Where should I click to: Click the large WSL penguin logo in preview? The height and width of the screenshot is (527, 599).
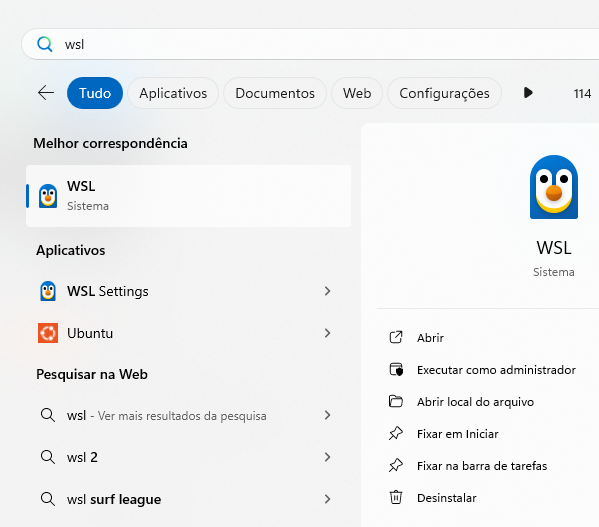pyautogui.click(x=554, y=187)
